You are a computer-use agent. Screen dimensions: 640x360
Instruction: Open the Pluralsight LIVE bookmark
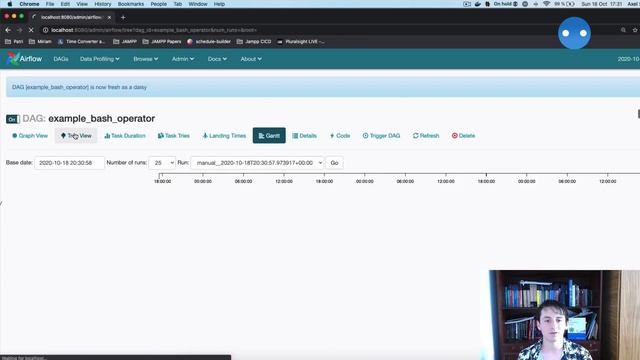pos(300,42)
